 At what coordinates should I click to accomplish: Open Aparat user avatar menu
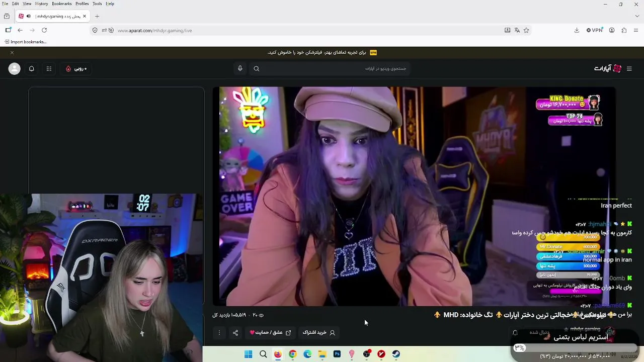(x=15, y=69)
